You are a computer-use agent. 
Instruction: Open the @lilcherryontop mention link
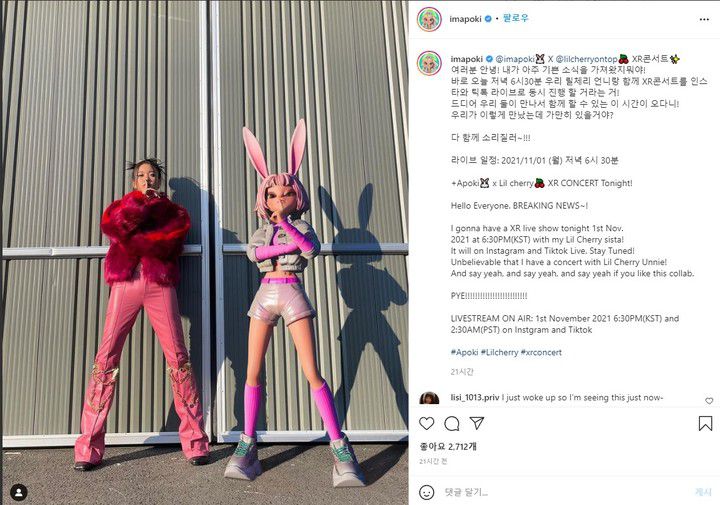click(x=586, y=59)
